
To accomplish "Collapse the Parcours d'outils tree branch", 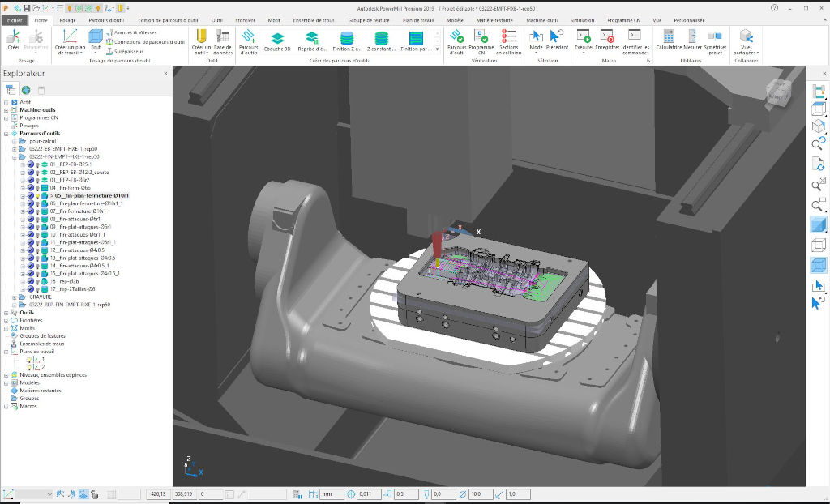I will pyautogui.click(x=6, y=133).
